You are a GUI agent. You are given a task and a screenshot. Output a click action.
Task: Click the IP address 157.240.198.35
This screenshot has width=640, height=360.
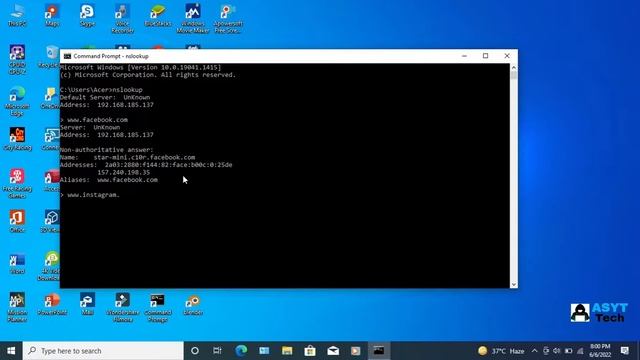(x=123, y=172)
